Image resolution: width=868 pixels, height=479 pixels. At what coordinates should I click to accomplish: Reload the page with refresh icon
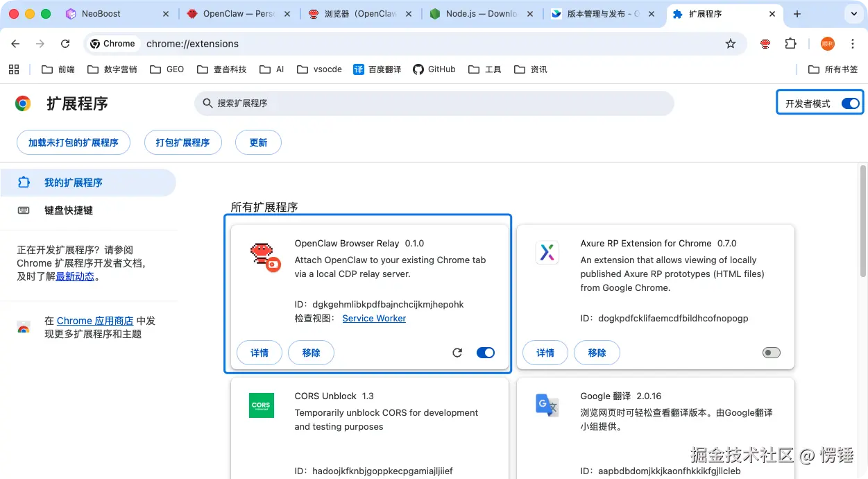tap(65, 44)
